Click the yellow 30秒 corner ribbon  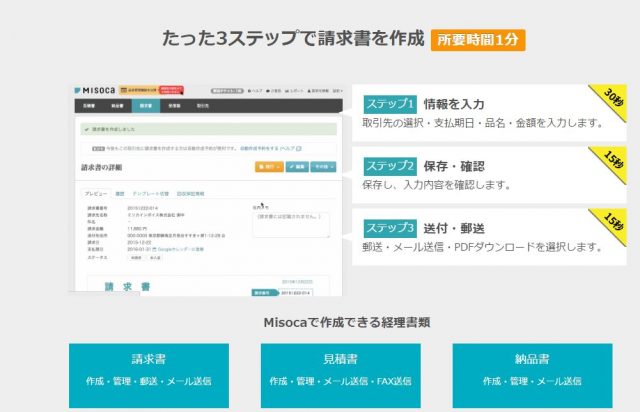click(x=611, y=99)
